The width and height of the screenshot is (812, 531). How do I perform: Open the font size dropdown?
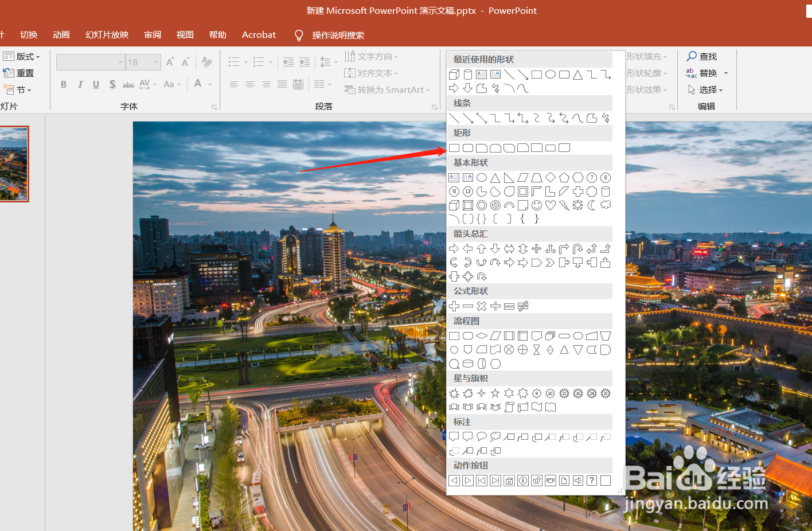[x=156, y=62]
